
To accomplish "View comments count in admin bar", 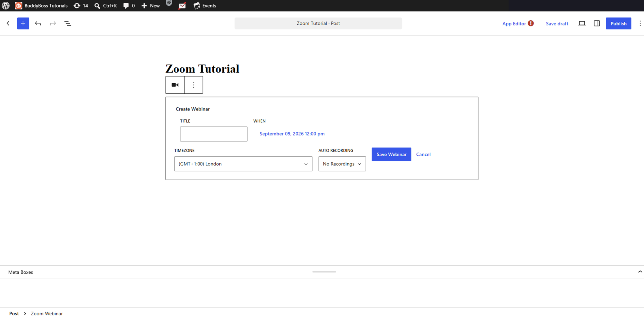I will pos(129,6).
